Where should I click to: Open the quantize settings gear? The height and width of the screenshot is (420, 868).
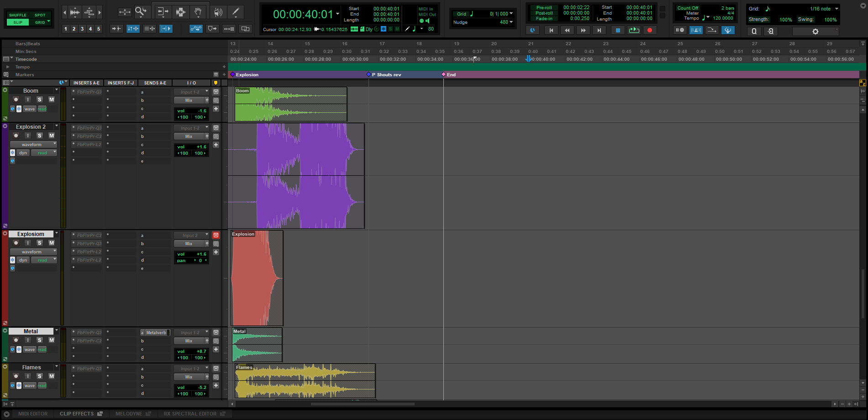pyautogui.click(x=815, y=31)
